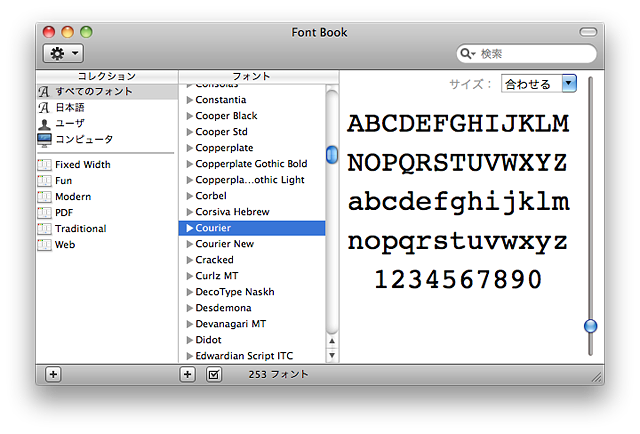The width and height of the screenshot is (640, 434).
Task: Add a new collection with plus button
Action: [53, 374]
